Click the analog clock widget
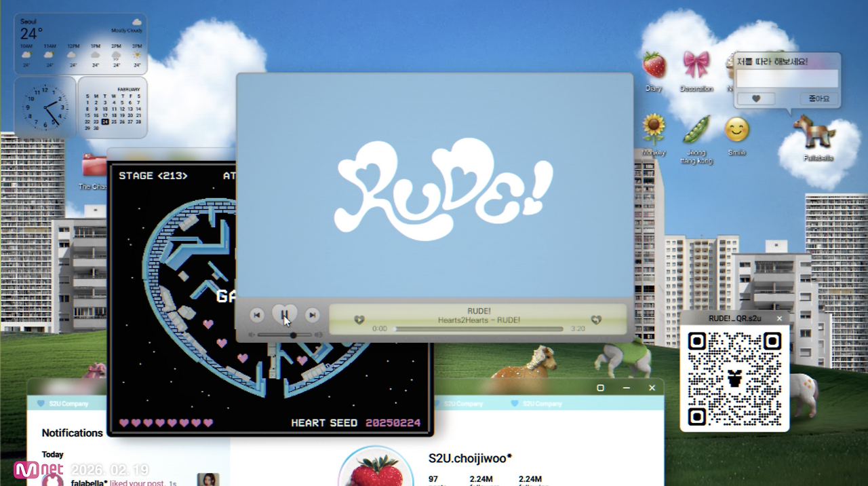The image size is (868, 486). (x=45, y=107)
